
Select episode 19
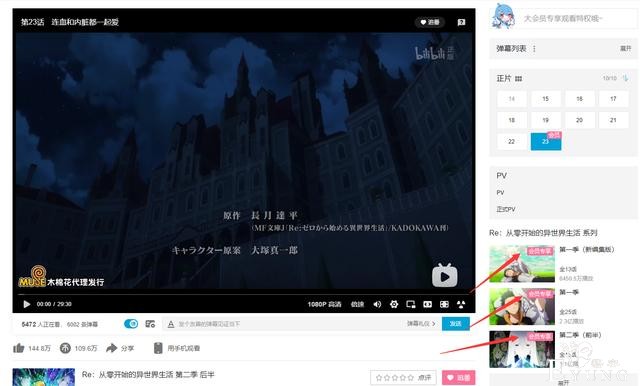tap(546, 120)
